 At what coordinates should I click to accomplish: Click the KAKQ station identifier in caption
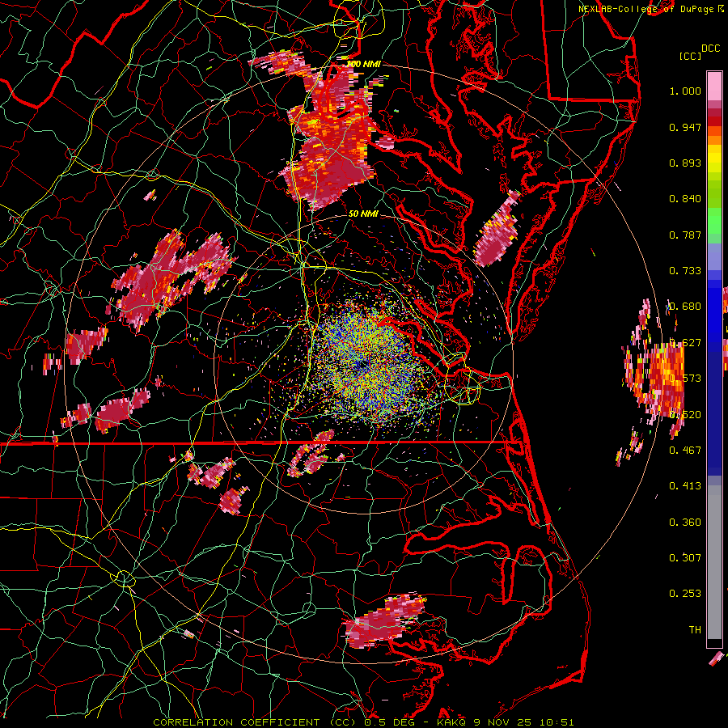(453, 722)
